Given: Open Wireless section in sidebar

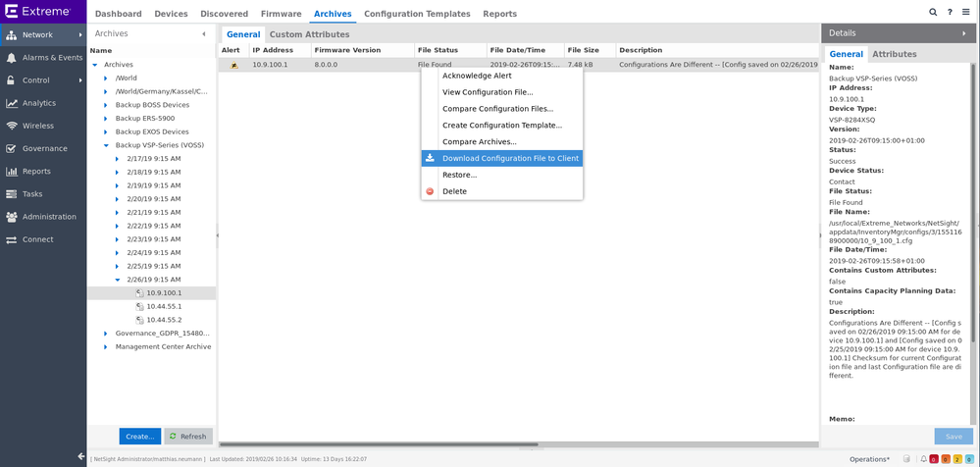Looking at the screenshot, I should click(38, 126).
